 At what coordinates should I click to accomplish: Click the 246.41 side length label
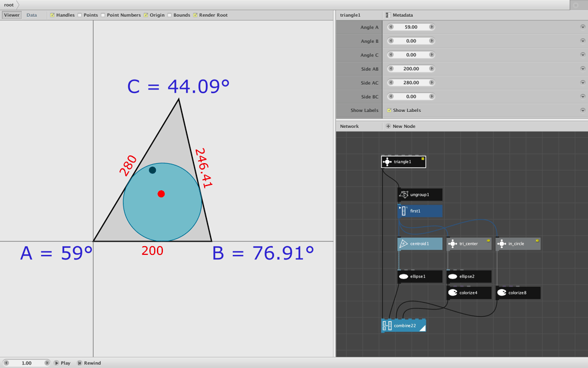tap(203, 168)
